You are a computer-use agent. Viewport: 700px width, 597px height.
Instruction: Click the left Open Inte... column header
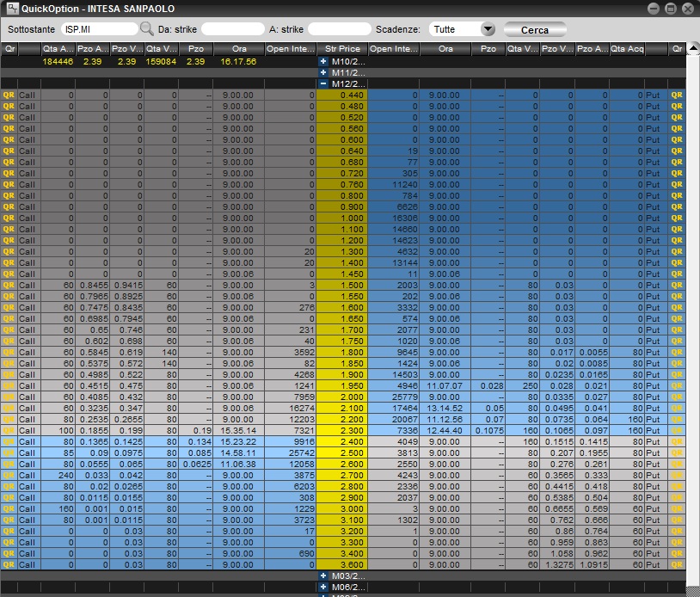click(x=291, y=49)
